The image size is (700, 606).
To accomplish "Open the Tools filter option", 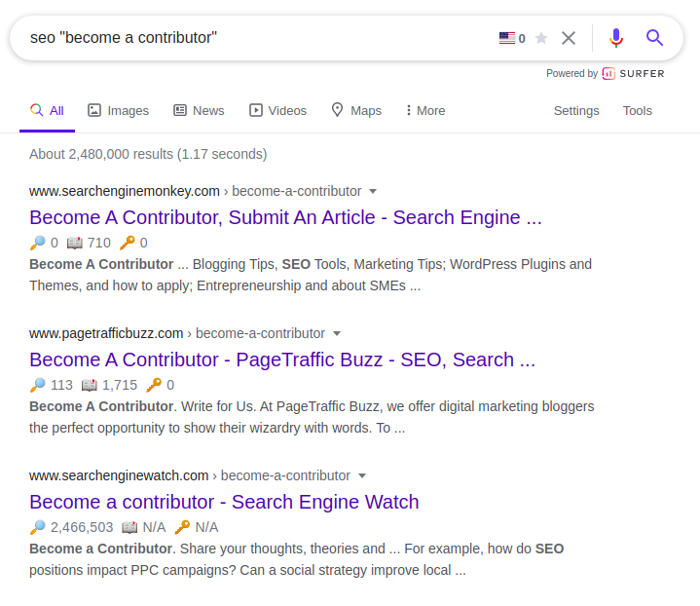I will click(637, 110).
